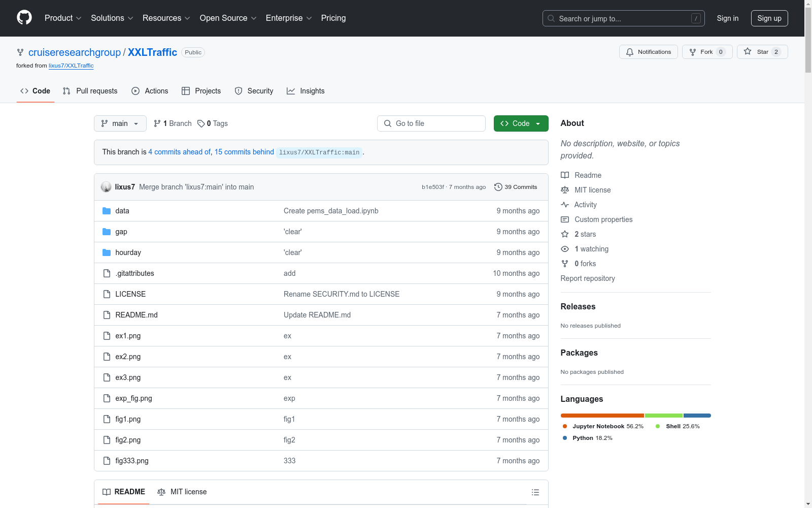Screen dimensions: 812x508
Task: Click the 4 commits ahead of link
Action: click(179, 152)
